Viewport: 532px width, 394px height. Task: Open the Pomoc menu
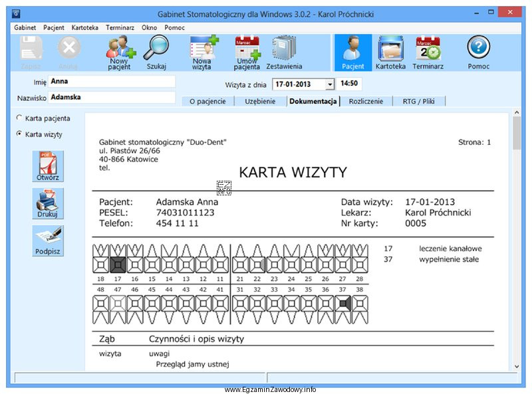pos(174,27)
